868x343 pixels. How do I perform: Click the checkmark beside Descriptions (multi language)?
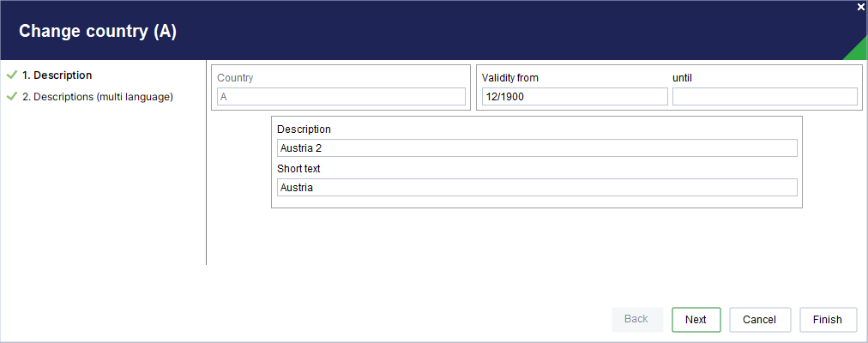point(12,97)
